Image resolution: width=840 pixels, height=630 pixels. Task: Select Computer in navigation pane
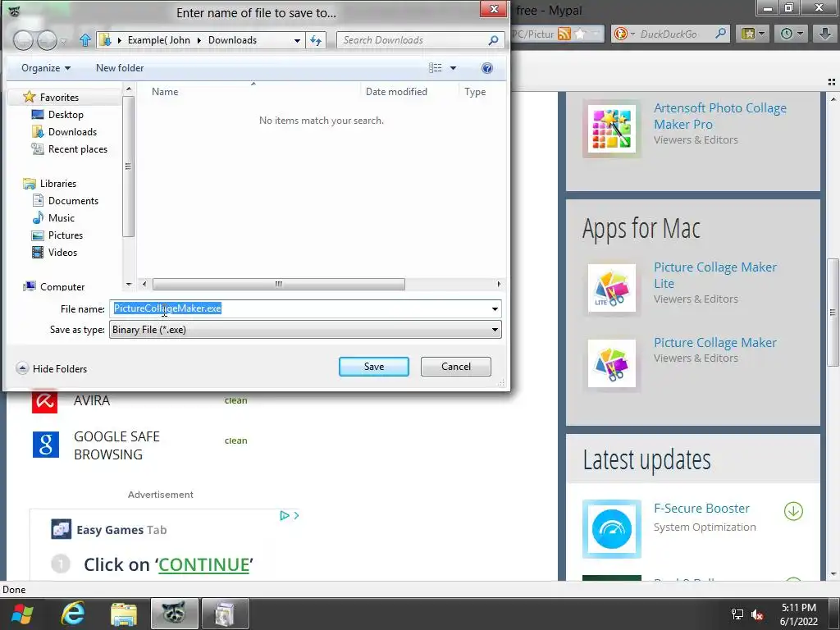62,286
